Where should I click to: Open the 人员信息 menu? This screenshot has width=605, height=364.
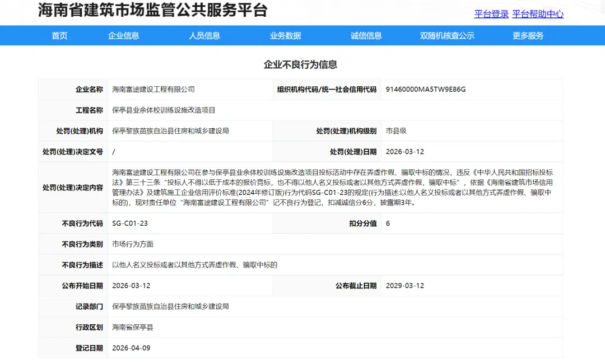pos(204,35)
